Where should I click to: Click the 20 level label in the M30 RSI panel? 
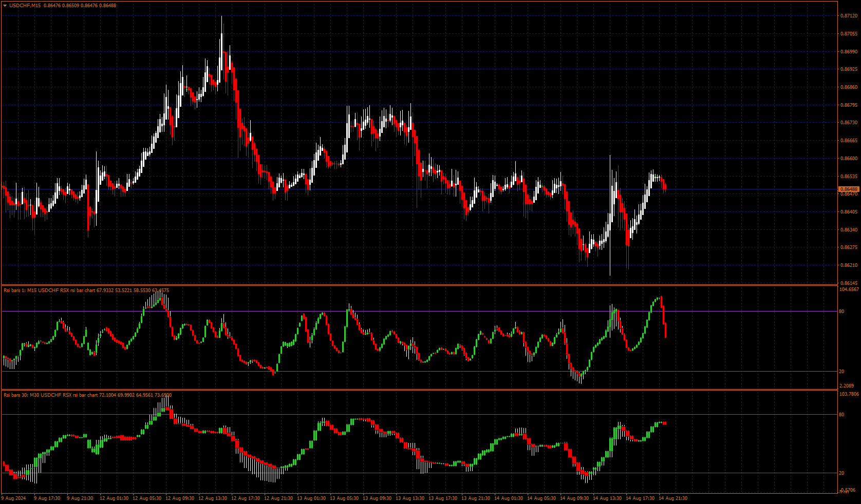point(841,473)
